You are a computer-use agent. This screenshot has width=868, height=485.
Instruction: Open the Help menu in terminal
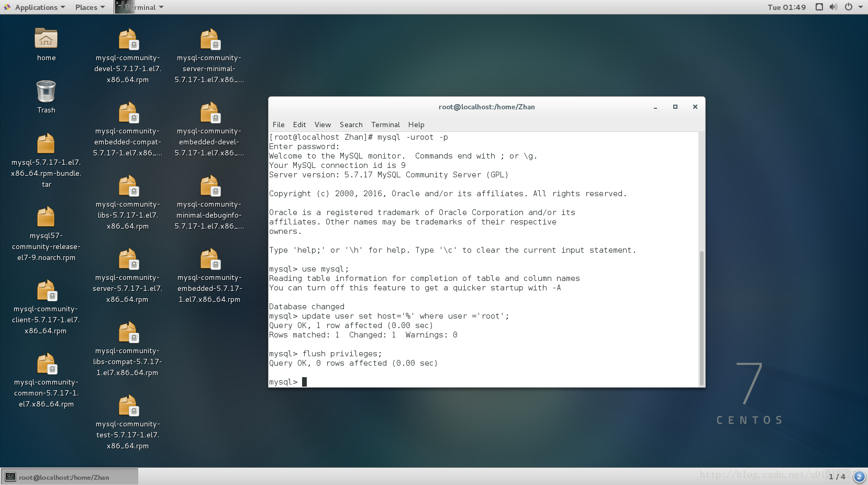[416, 125]
